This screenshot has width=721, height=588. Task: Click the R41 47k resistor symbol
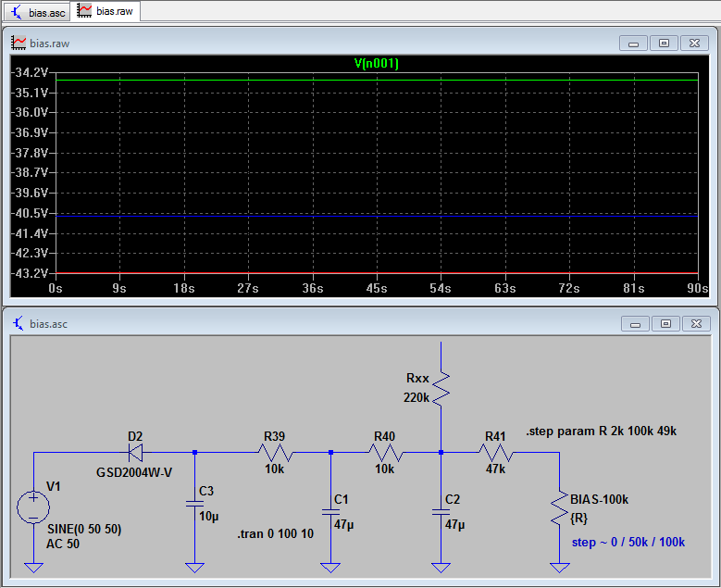click(495, 453)
